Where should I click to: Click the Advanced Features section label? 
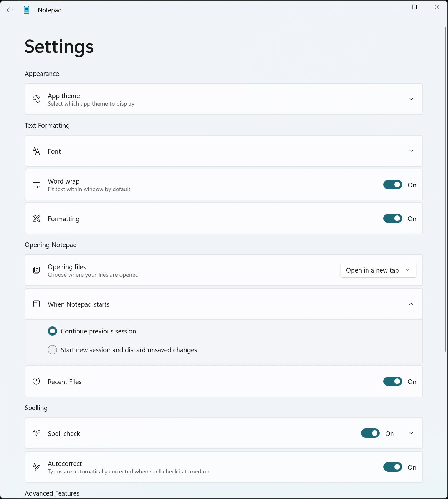(52, 493)
